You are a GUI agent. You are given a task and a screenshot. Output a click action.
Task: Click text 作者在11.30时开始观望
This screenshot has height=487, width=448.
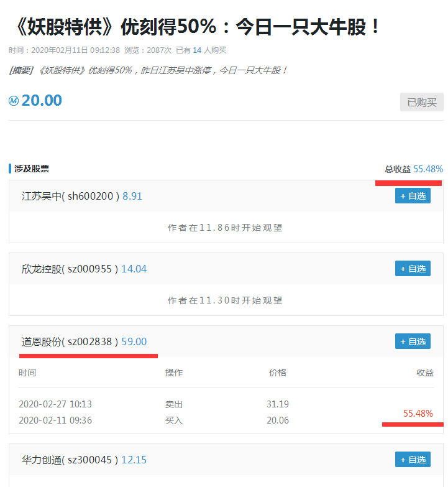tap(225, 300)
